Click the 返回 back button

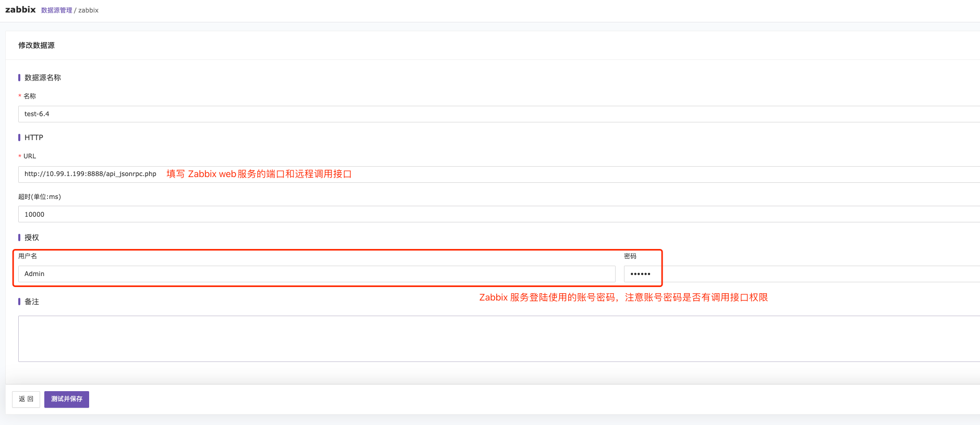point(26,399)
